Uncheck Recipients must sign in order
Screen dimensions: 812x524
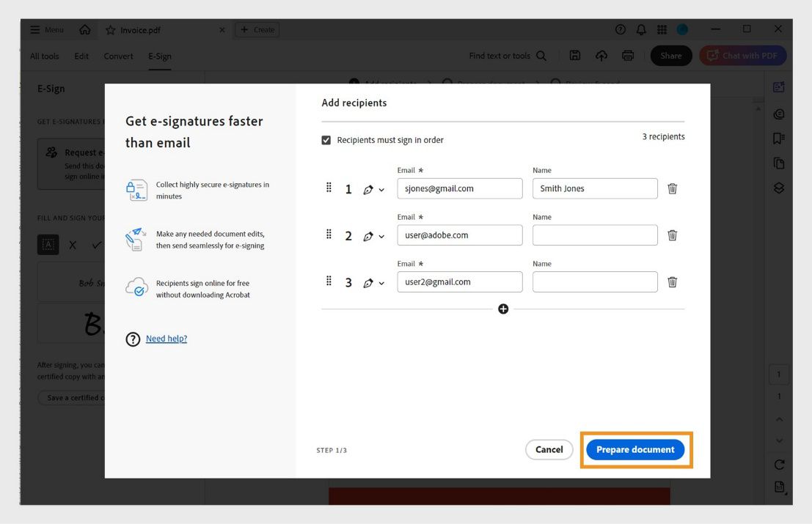tap(326, 139)
